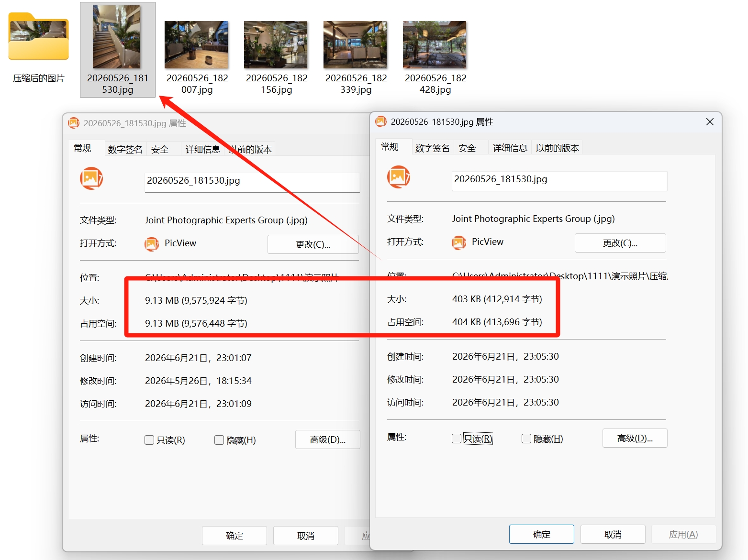Image resolution: width=748 pixels, height=560 pixels.
Task: Click filename field in right properties window
Action: click(559, 181)
